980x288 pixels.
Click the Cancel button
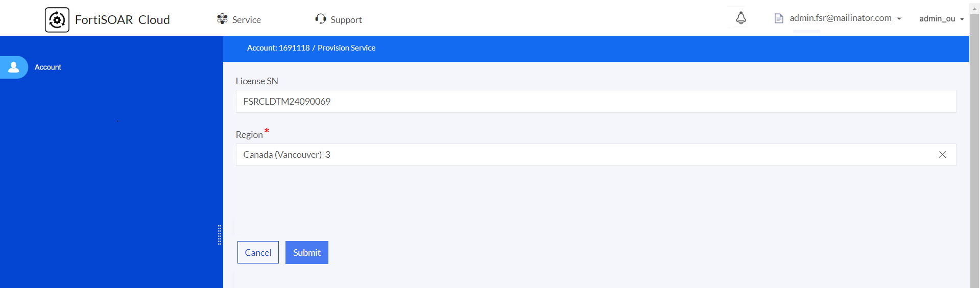(x=258, y=252)
